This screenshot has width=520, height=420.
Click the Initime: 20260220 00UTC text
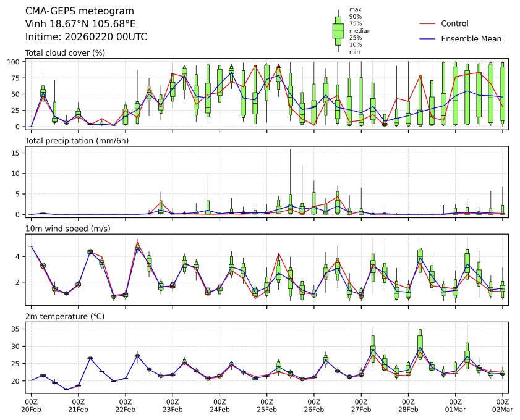click(86, 36)
